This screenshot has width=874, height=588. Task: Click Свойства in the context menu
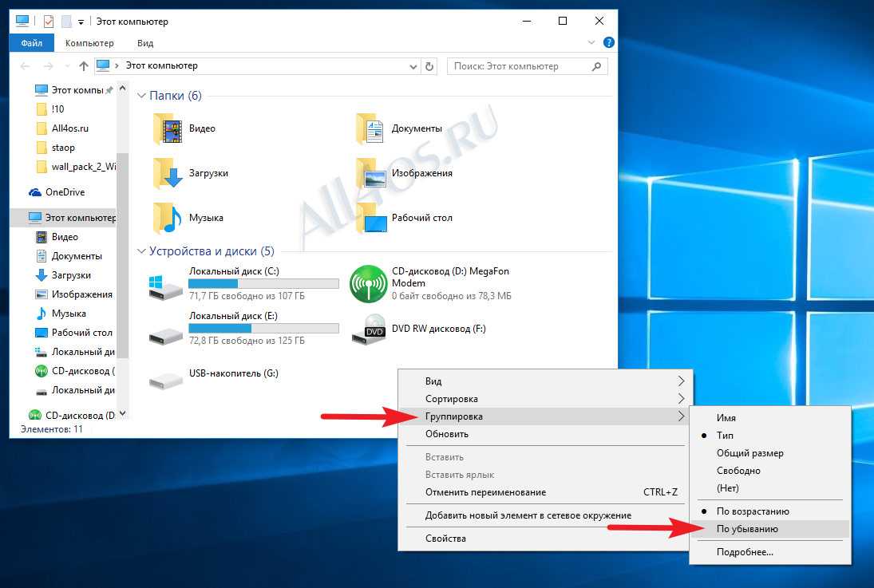click(x=445, y=539)
